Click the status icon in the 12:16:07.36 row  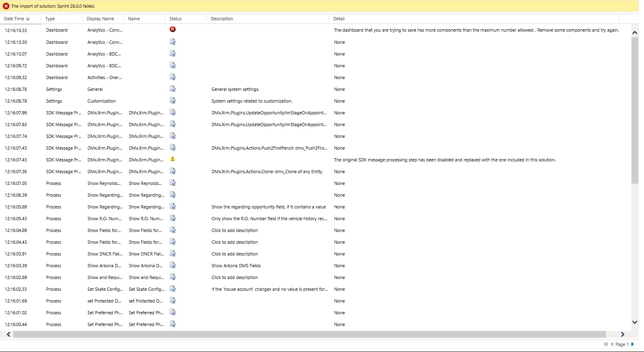point(173,171)
